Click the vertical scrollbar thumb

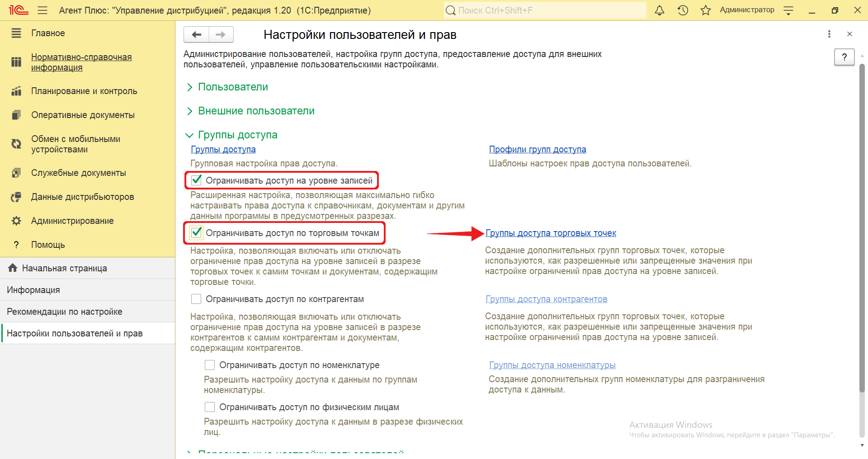(862, 228)
